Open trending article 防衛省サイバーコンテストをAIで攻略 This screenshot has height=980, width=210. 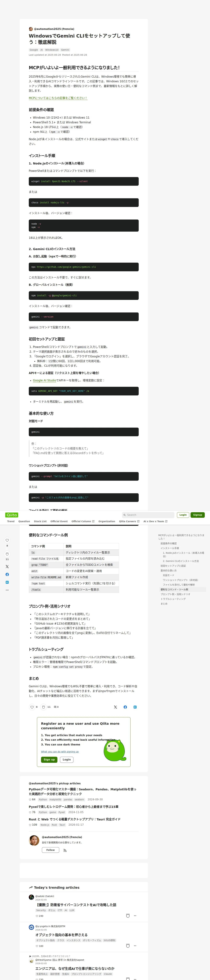tap(76, 905)
